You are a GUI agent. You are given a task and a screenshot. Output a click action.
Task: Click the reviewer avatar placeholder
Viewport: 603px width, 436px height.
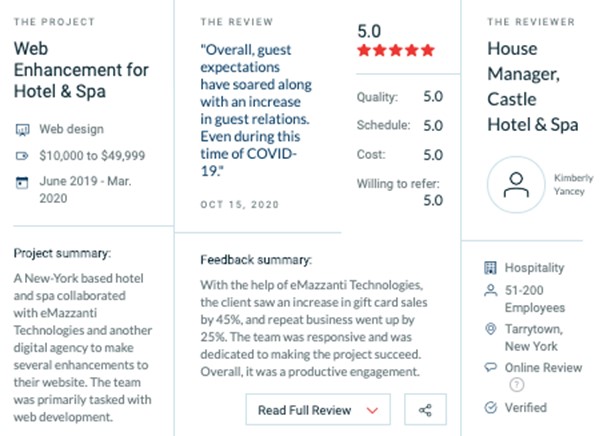[516, 185]
